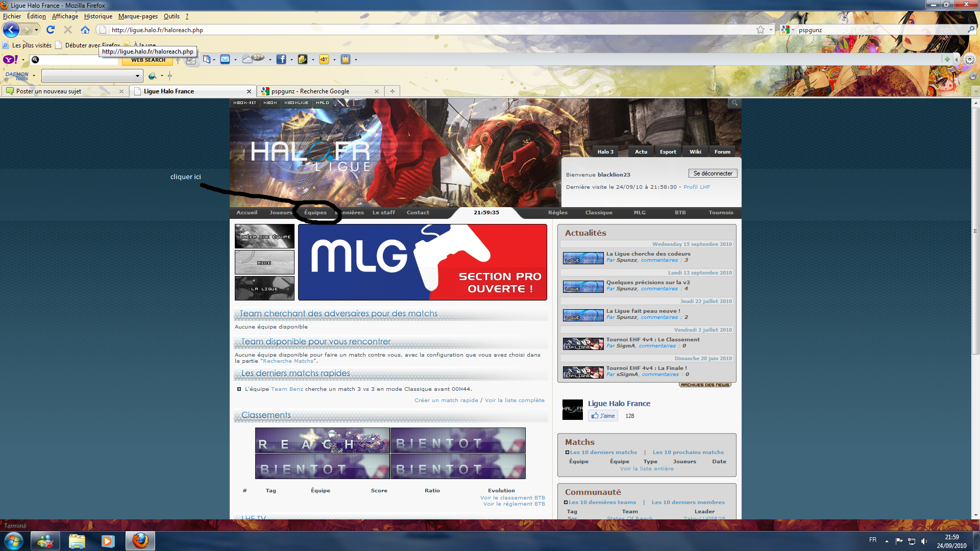Collapse Yahoo toolbar with left arrow
The height and width of the screenshot is (551, 980).
tap(957, 60)
